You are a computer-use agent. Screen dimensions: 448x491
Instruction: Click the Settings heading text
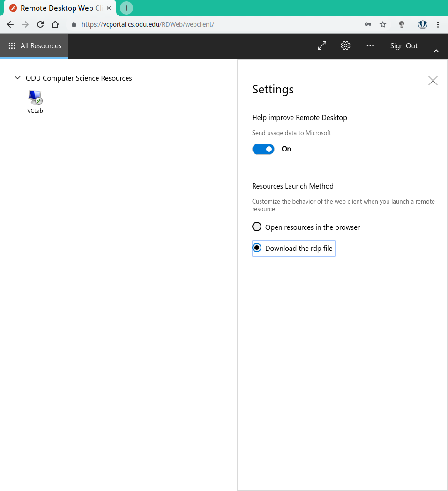[x=273, y=90]
